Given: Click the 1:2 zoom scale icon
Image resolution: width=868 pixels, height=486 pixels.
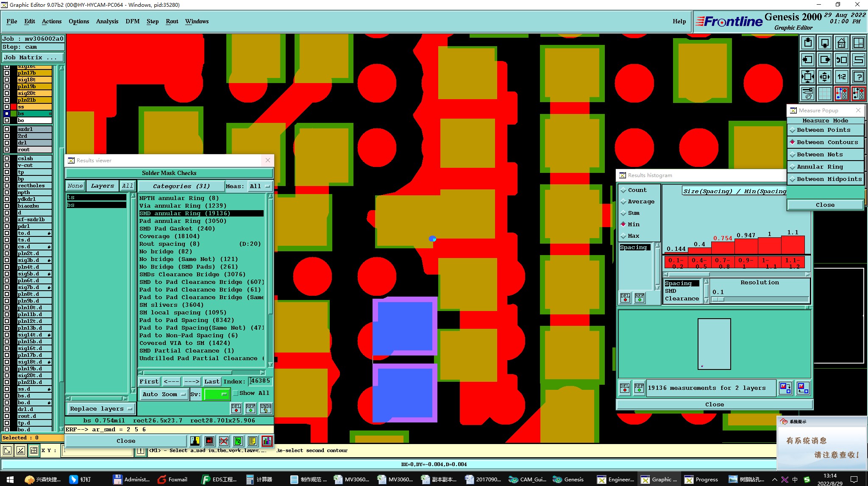Looking at the screenshot, I should pos(841,77).
